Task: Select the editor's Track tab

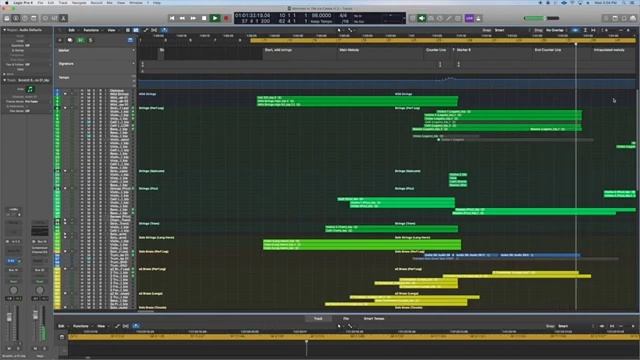Action: point(318,319)
